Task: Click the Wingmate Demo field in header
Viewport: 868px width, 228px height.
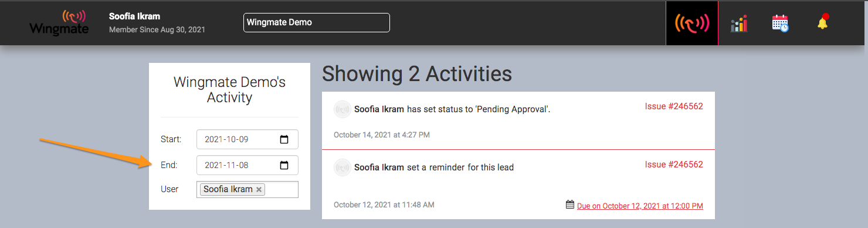Action: [x=317, y=22]
